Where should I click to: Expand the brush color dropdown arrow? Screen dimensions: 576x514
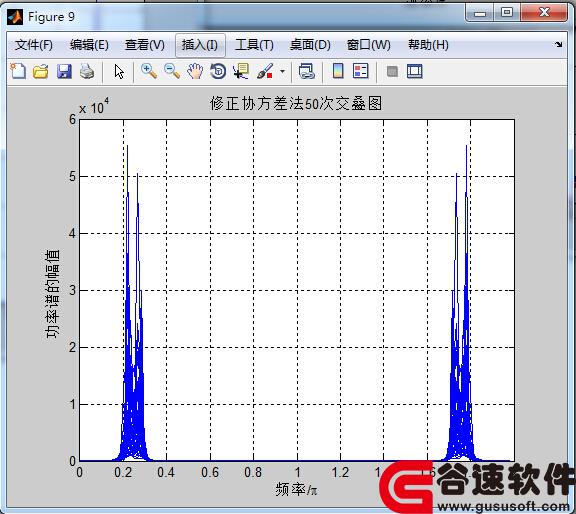click(282, 71)
